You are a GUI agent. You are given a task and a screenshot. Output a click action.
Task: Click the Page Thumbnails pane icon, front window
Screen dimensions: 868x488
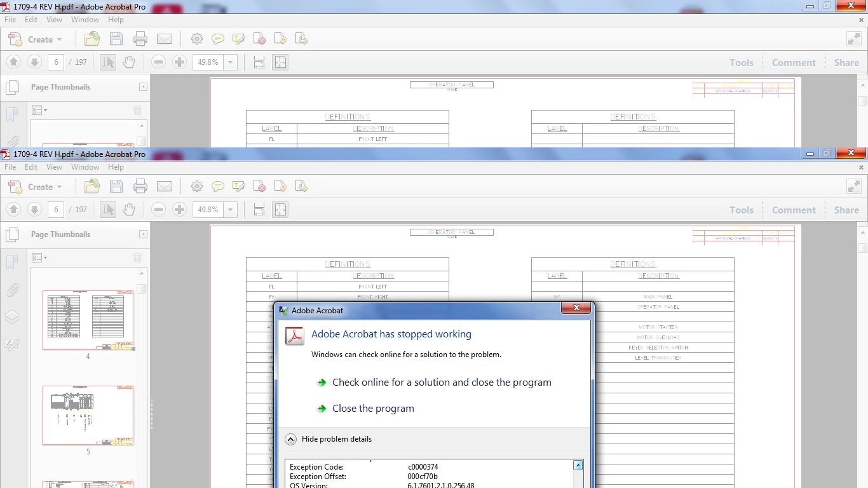(x=12, y=235)
